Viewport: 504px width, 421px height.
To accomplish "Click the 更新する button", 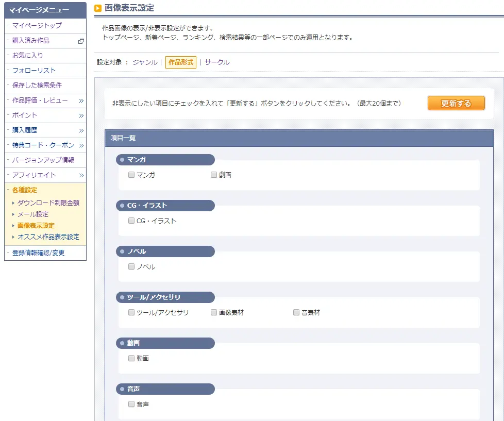I will [456, 103].
